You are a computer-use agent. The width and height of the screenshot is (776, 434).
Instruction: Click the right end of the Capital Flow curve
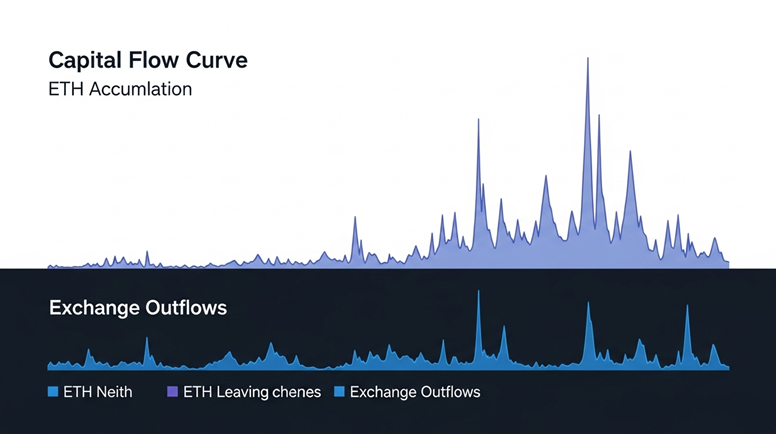(x=727, y=263)
